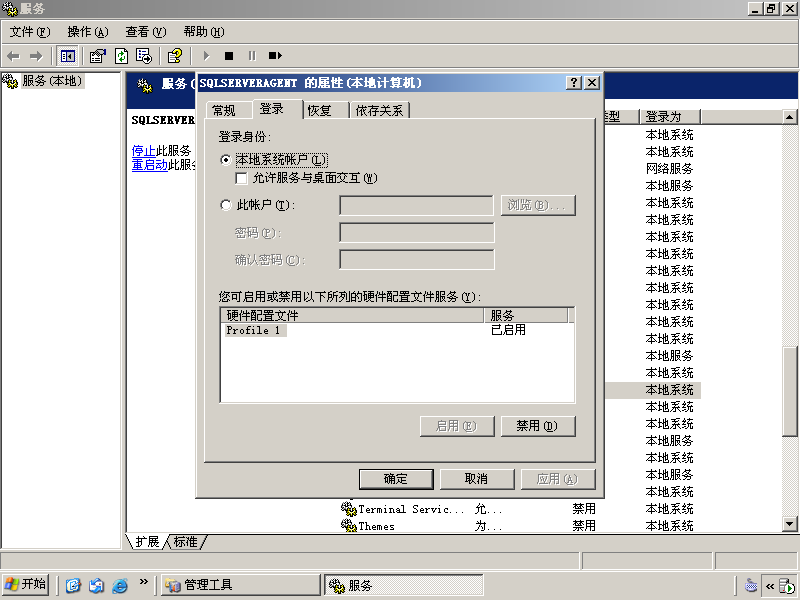Go back using the toolbar arrow
The height and width of the screenshot is (600, 800).
coord(14,56)
